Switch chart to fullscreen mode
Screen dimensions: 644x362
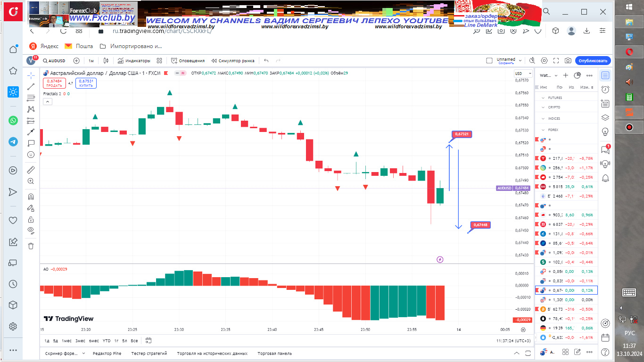(x=556, y=61)
